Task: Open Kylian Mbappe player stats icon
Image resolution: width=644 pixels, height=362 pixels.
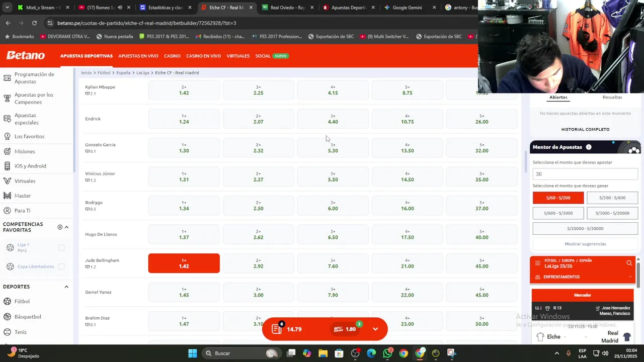Action: click(x=87, y=94)
